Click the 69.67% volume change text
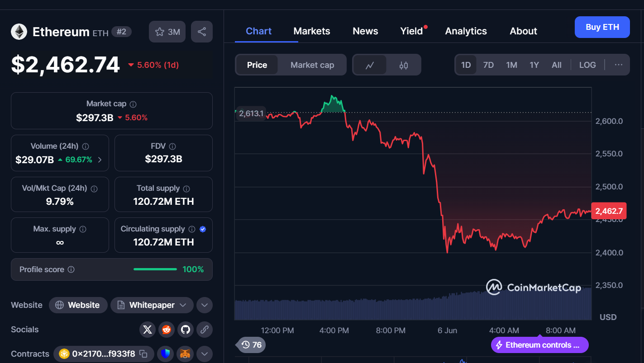Screen dimensions: 644x363 79,160
